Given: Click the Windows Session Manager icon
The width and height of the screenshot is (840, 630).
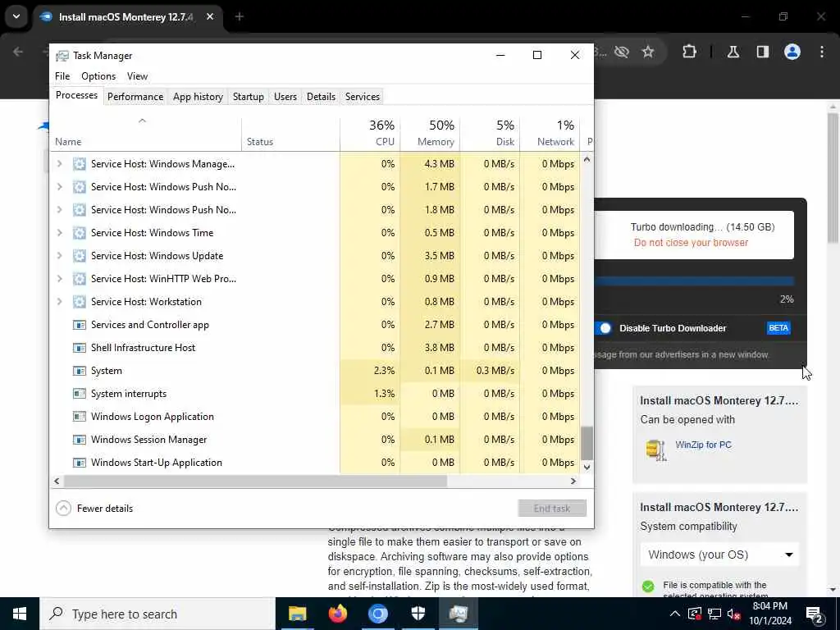Looking at the screenshot, I should 80,440.
